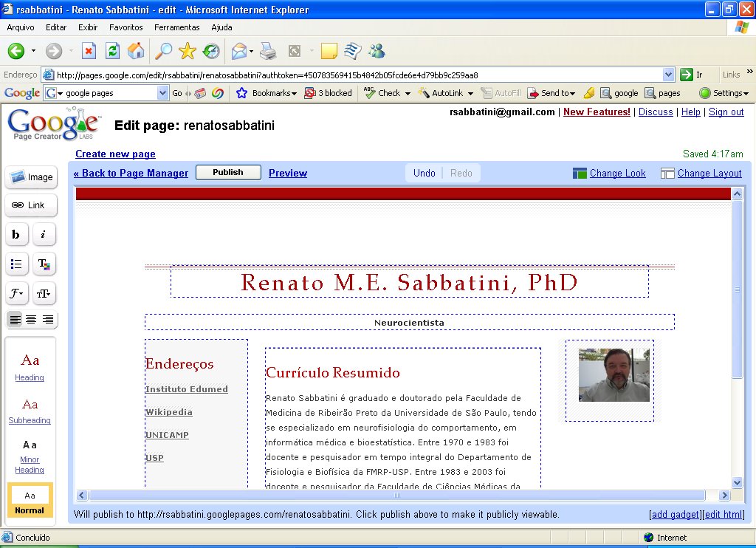Screen dimensions: 756x548
Task: Apply the Minor Heading style
Action: click(30, 456)
